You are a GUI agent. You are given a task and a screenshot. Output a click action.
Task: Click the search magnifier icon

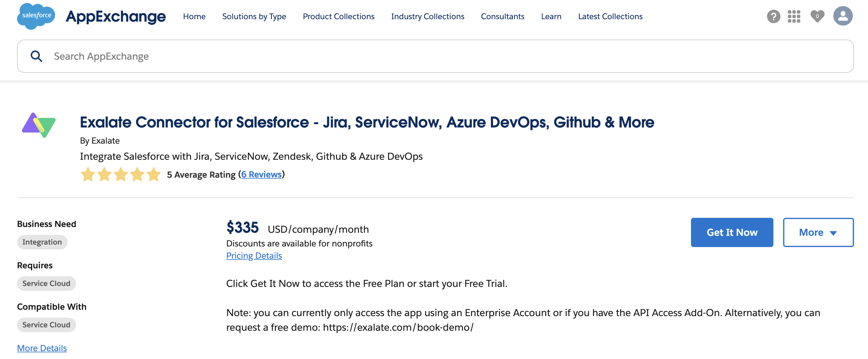(x=36, y=56)
